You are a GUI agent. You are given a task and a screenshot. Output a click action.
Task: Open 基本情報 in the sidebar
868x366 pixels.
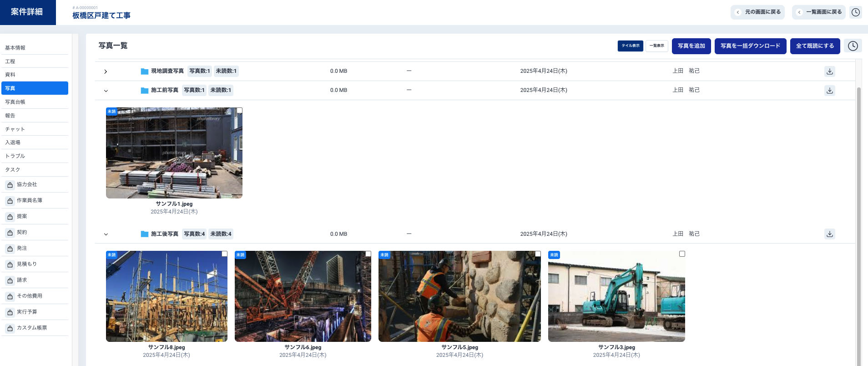click(x=35, y=48)
